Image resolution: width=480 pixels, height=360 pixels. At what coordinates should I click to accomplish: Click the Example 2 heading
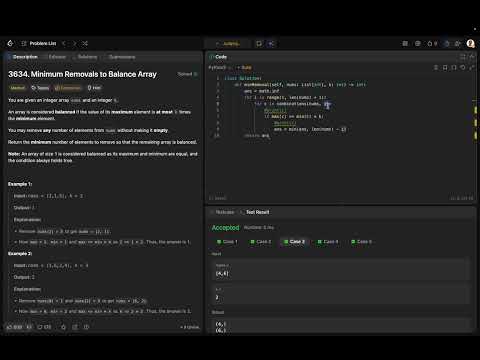(x=20, y=254)
